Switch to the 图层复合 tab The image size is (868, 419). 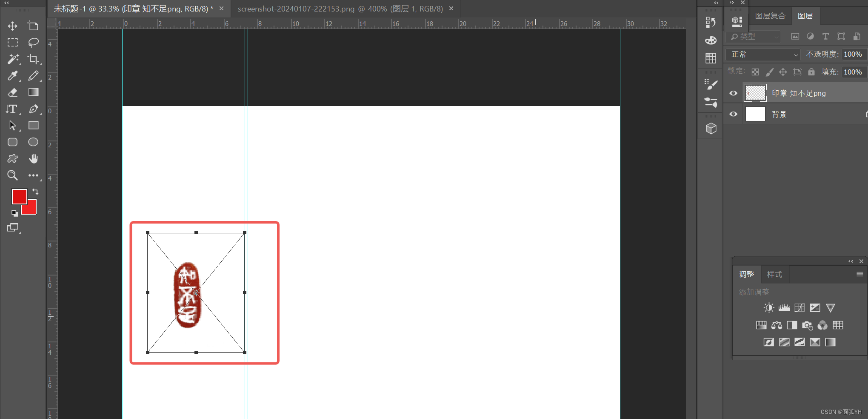pyautogui.click(x=770, y=16)
